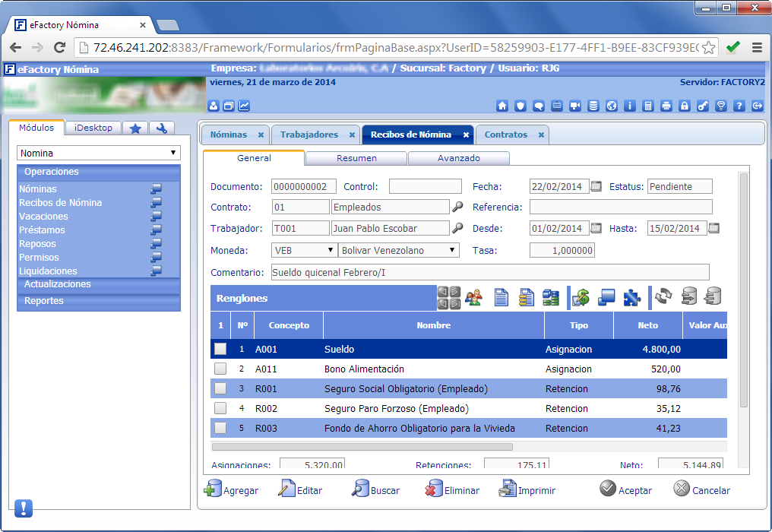Image resolution: width=772 pixels, height=532 pixels.
Task: Click the calendar icon next to Fecha
Action: pos(596,186)
